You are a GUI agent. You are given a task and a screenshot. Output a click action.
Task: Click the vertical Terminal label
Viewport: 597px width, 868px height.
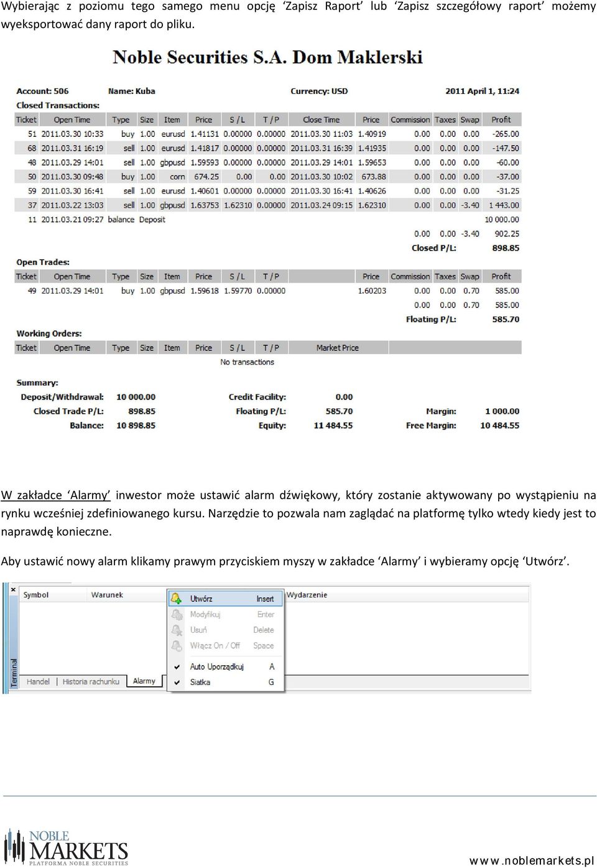point(14,672)
